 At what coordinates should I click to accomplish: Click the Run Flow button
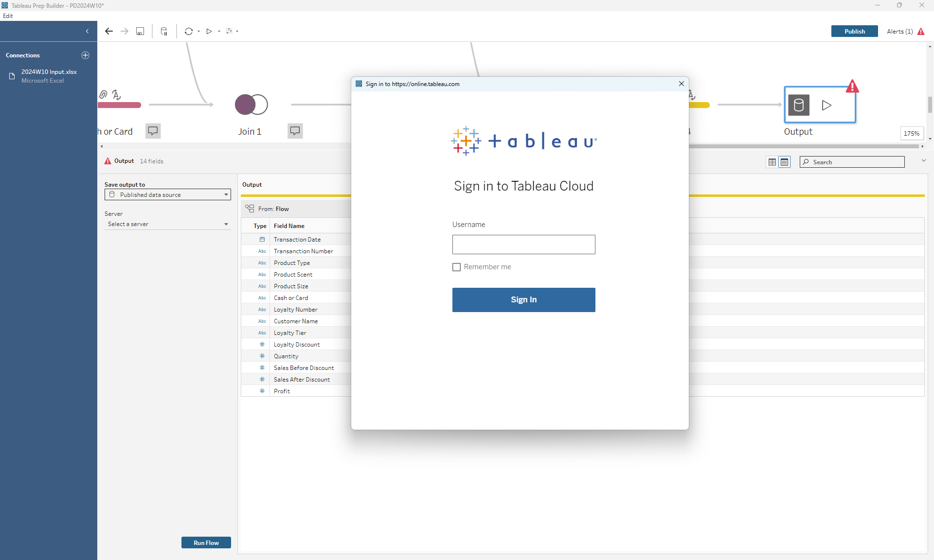[206, 542]
